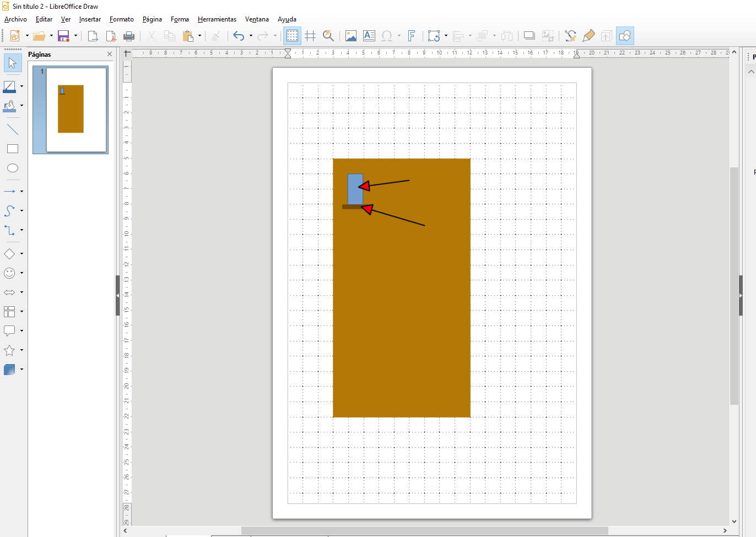
Task: Toggle Gluepoints highlighter icon
Action: (x=588, y=36)
